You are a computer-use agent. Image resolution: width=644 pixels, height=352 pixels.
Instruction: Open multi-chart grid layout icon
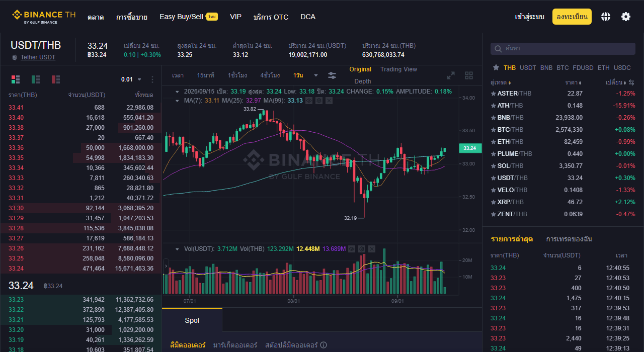(469, 75)
